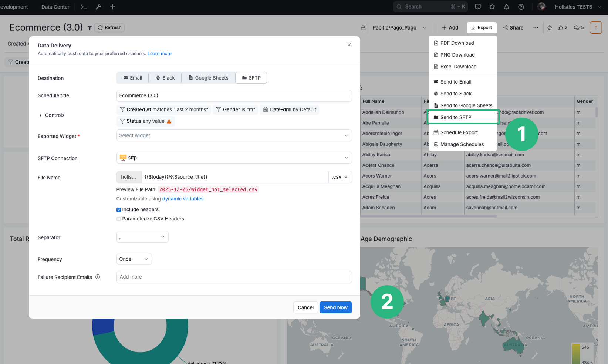This screenshot has width=608, height=364.
Task: Uncheck the Include headers checkbox
Action: pyautogui.click(x=119, y=210)
